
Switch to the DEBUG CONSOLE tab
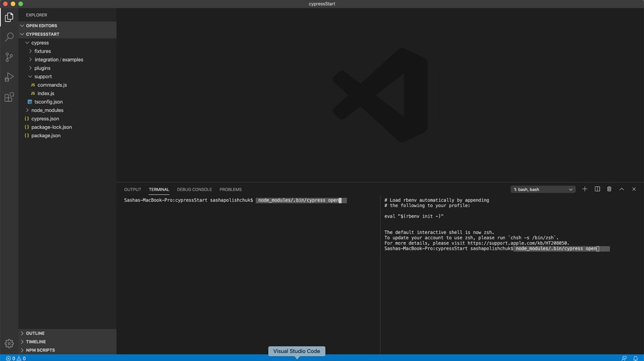coord(194,189)
